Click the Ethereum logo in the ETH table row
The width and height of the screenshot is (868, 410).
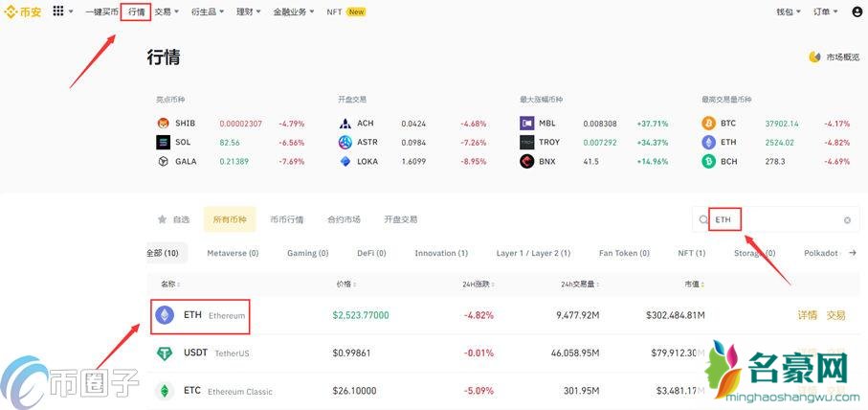(x=164, y=315)
